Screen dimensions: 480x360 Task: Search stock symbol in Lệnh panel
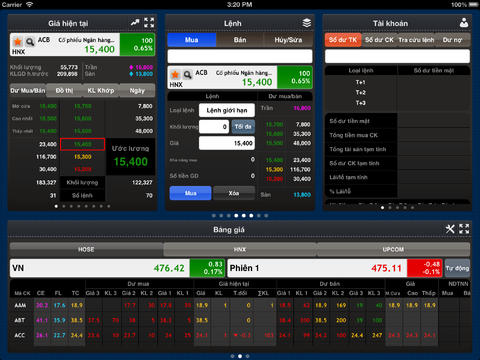[188, 74]
